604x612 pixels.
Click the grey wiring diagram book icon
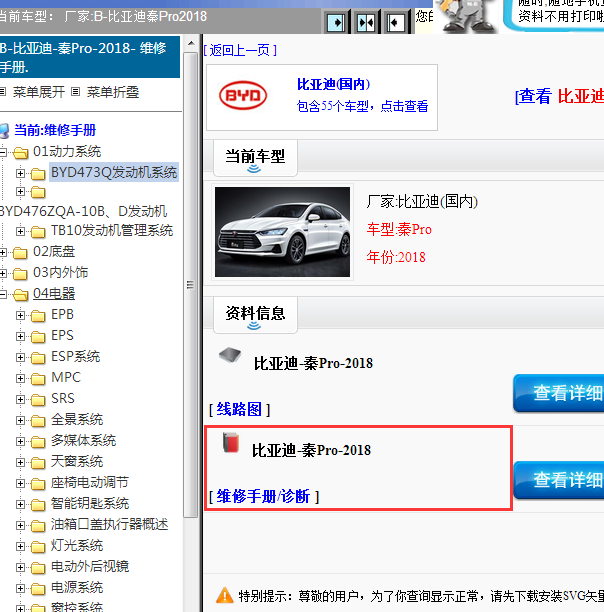(230, 354)
